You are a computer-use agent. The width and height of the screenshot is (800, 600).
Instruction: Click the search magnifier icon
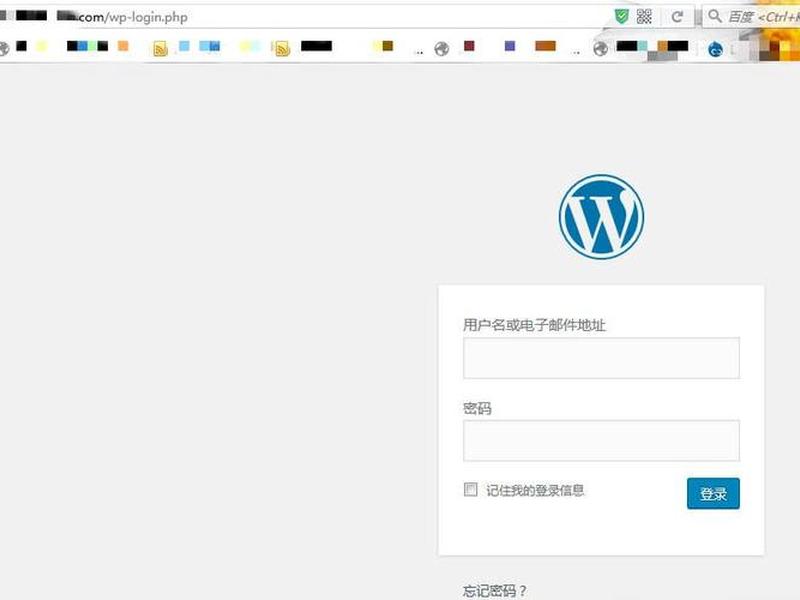715,16
